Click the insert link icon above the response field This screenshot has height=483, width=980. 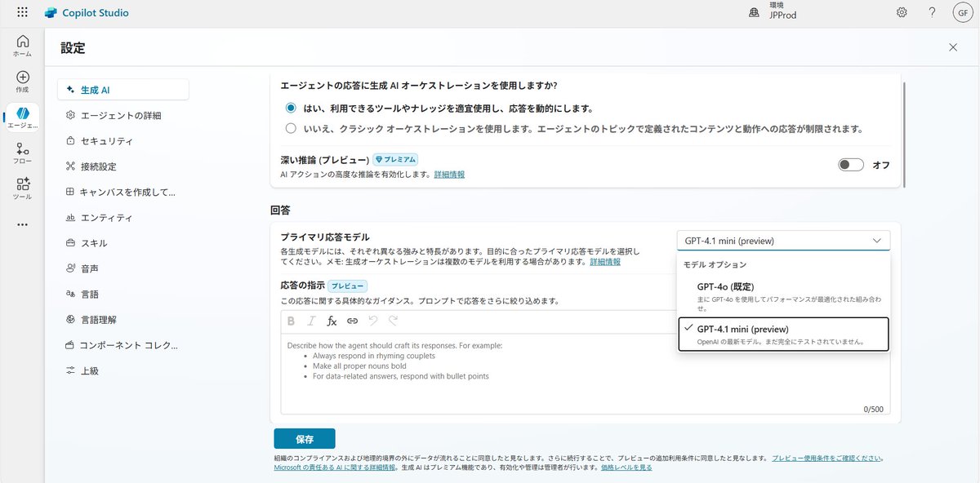pos(352,321)
